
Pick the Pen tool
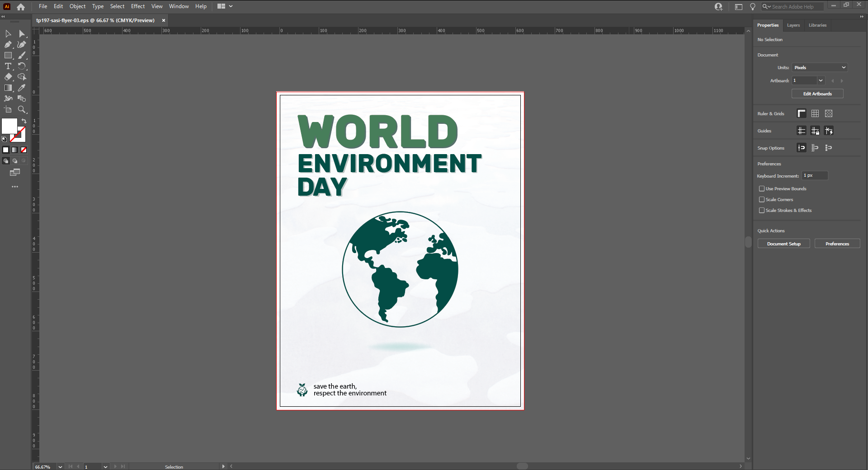[x=8, y=45]
